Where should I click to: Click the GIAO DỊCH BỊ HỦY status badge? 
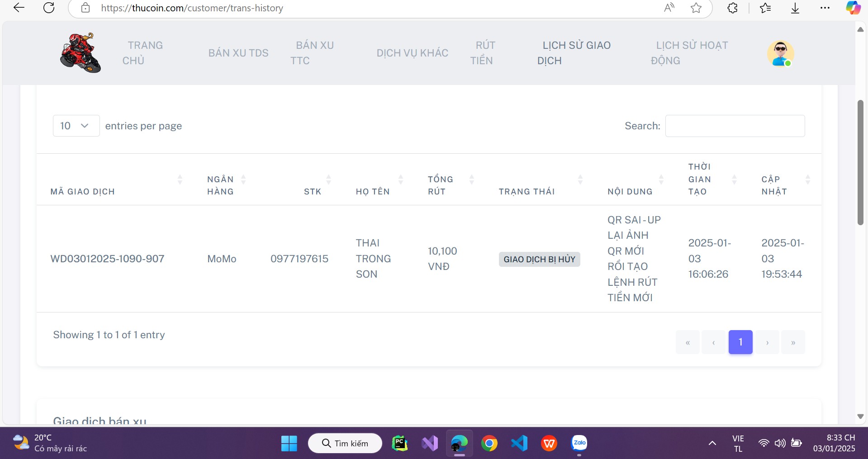(x=539, y=259)
